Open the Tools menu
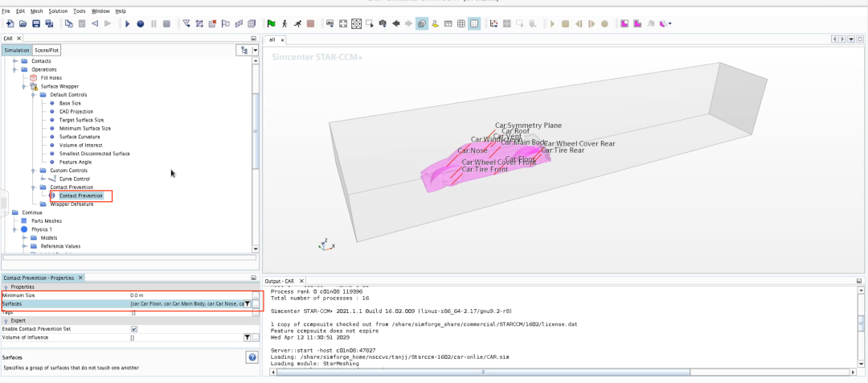Viewport: 868px width, 383px height. click(x=79, y=11)
